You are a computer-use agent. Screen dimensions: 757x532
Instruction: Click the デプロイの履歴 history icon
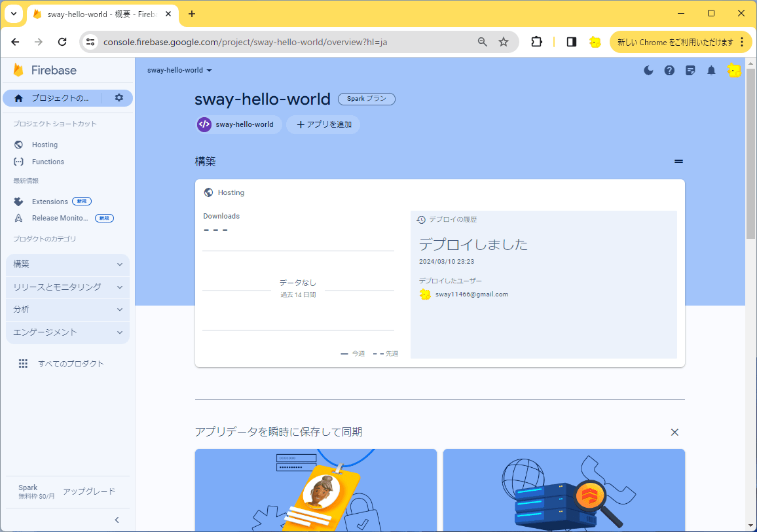[421, 219]
